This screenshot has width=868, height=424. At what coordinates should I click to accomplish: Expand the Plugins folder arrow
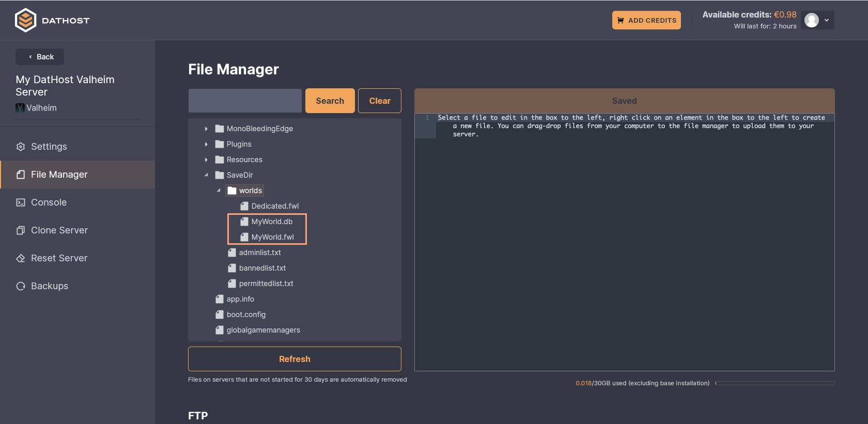tap(206, 144)
